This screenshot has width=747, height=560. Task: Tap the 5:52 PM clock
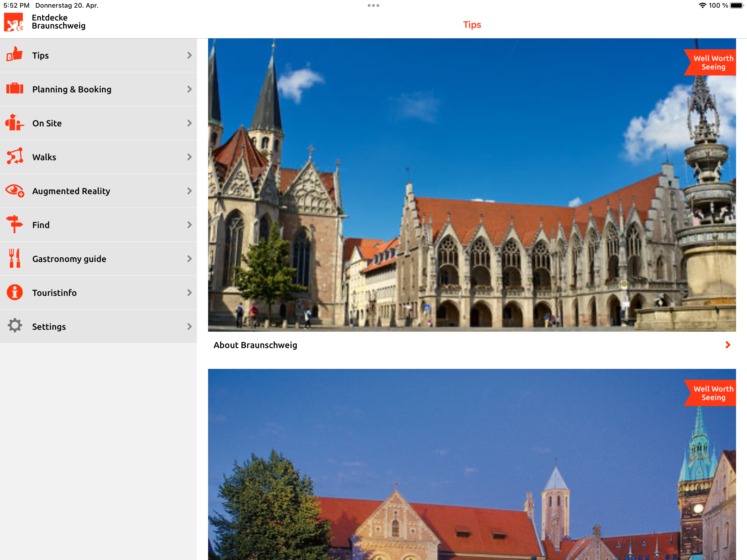click(16, 5)
